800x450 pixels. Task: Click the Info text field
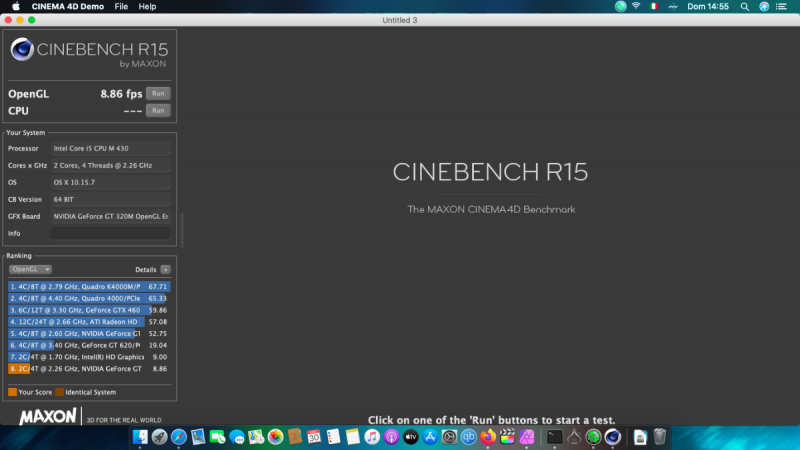pyautogui.click(x=110, y=233)
